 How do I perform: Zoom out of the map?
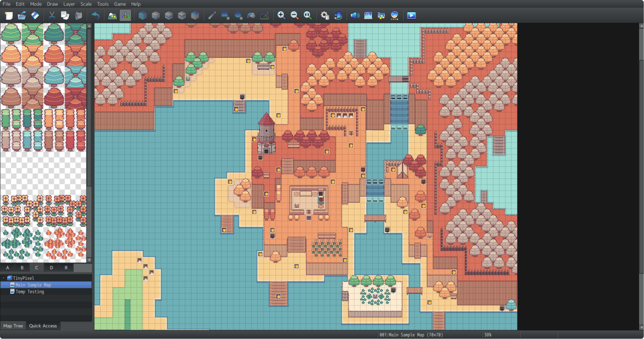click(294, 16)
